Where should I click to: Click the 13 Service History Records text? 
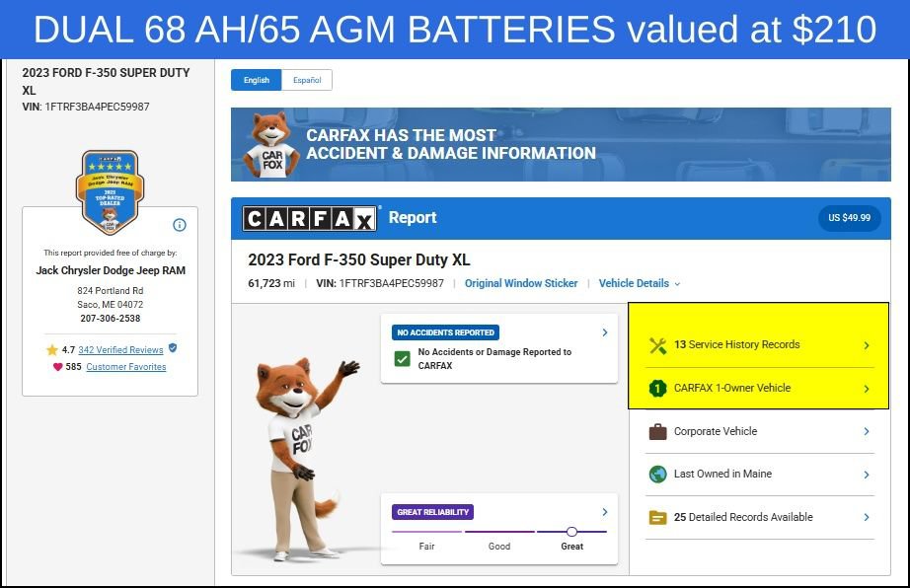click(x=736, y=344)
